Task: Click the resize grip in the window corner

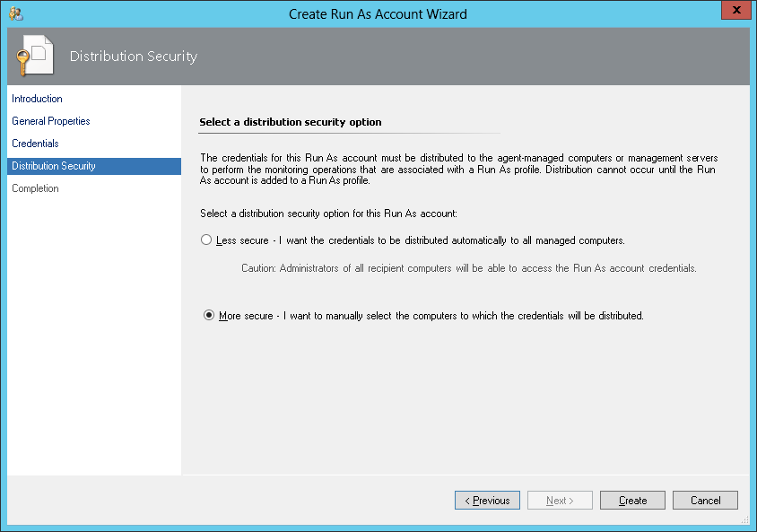Action: (x=744, y=520)
